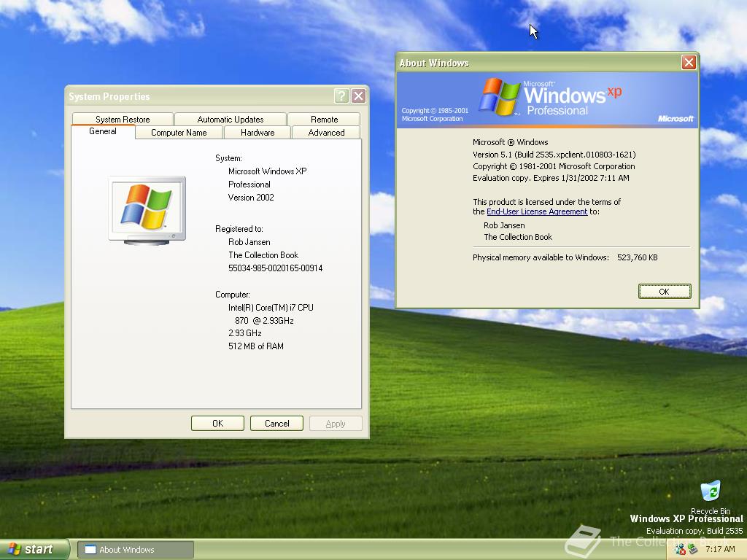Open the Recycle Bin desktop icon
747x560 pixels.
point(711,497)
